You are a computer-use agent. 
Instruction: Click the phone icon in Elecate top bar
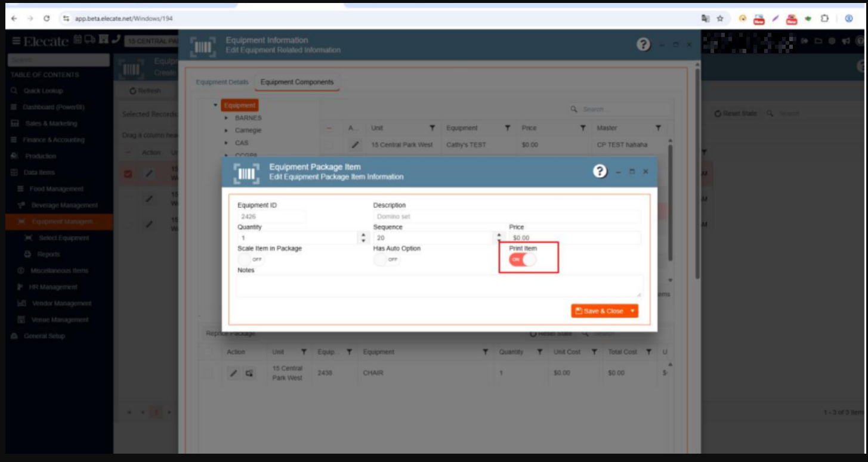coord(116,41)
